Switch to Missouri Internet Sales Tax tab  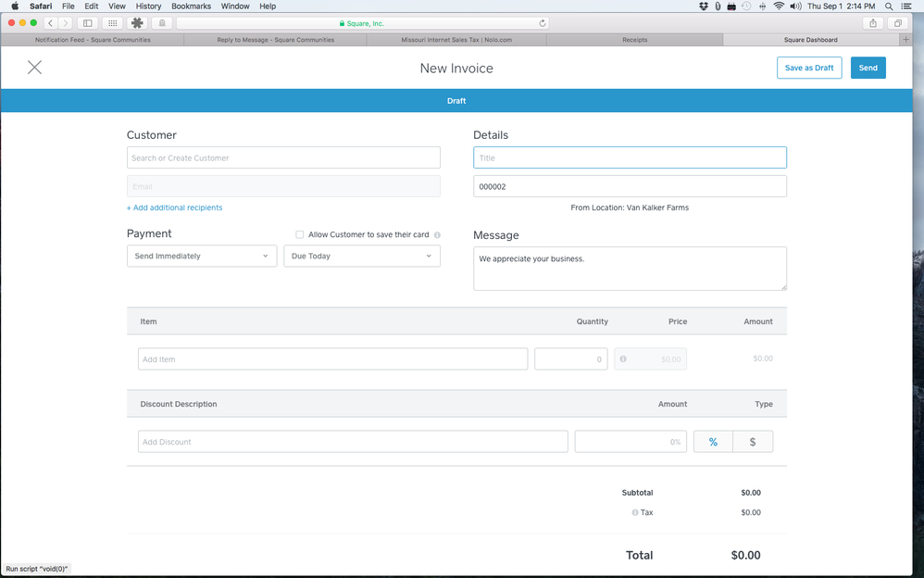456,40
